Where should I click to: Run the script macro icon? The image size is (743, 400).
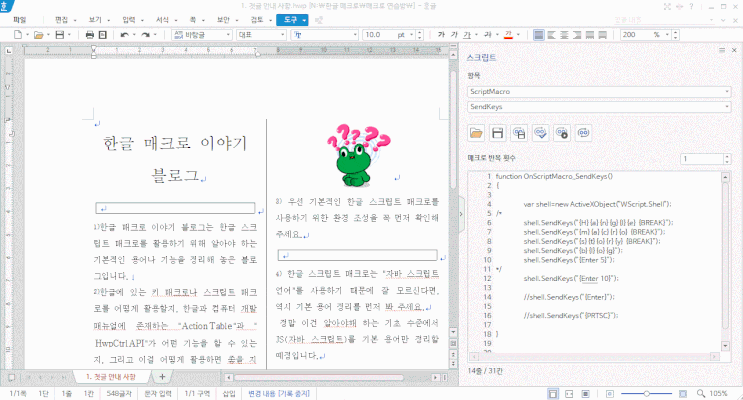562,133
